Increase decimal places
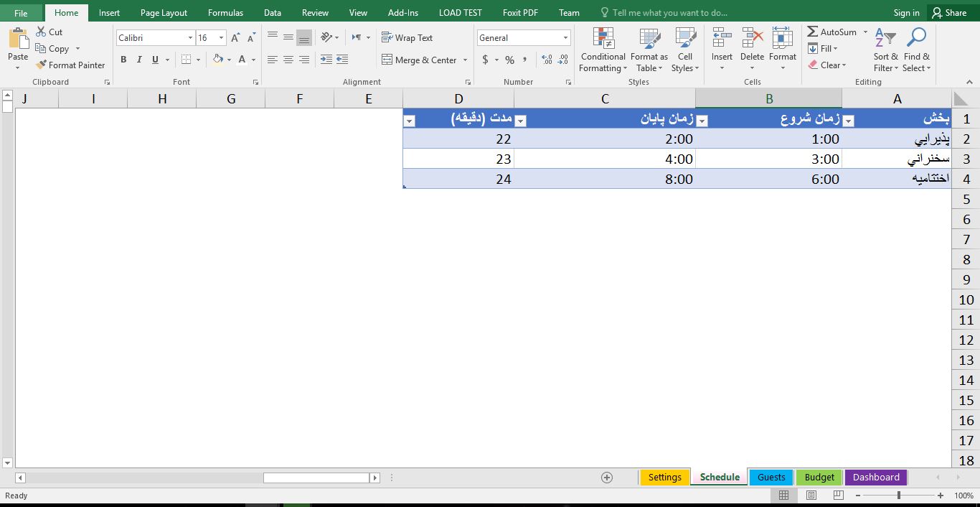The image size is (980, 507). point(547,60)
